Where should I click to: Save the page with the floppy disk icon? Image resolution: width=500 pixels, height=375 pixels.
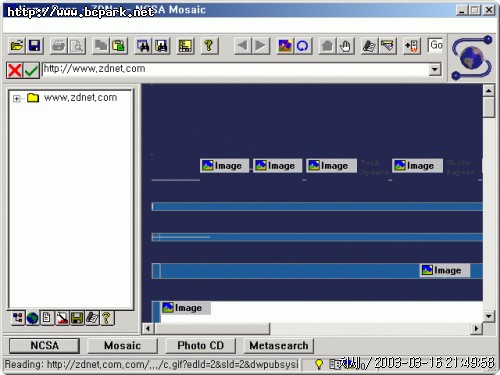[35, 46]
